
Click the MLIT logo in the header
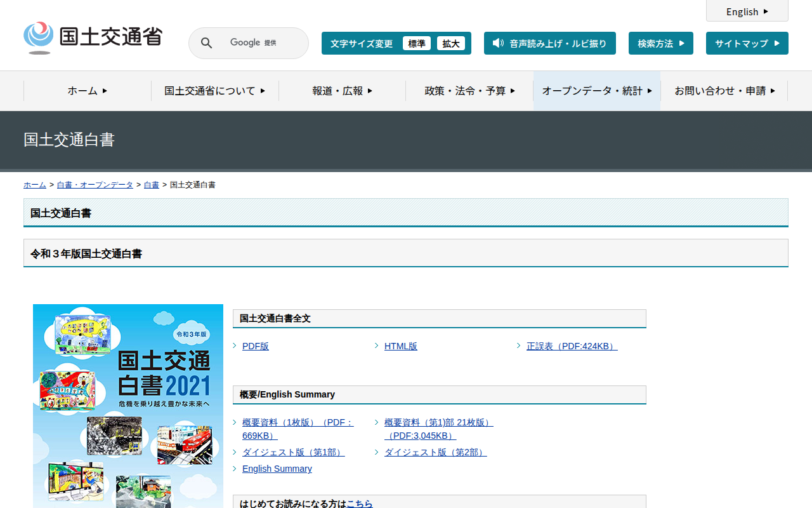[93, 38]
